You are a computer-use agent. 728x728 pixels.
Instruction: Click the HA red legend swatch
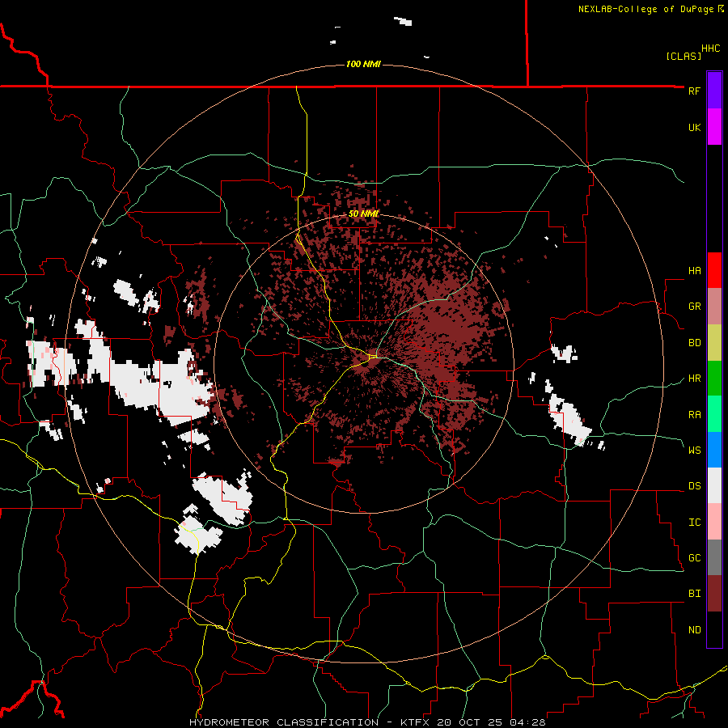pyautogui.click(x=714, y=270)
